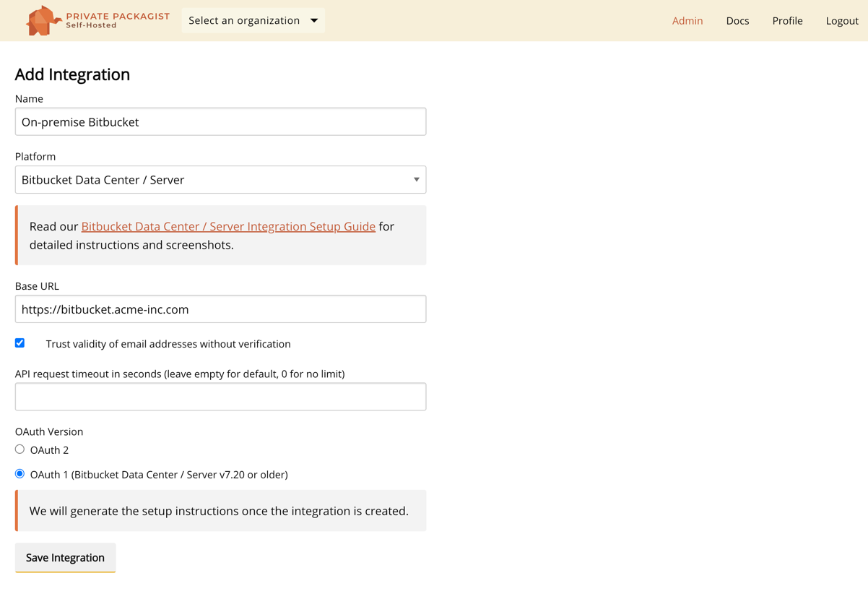868x594 pixels.
Task: Click the caret arrow beside Select an organization
Action: (x=314, y=20)
